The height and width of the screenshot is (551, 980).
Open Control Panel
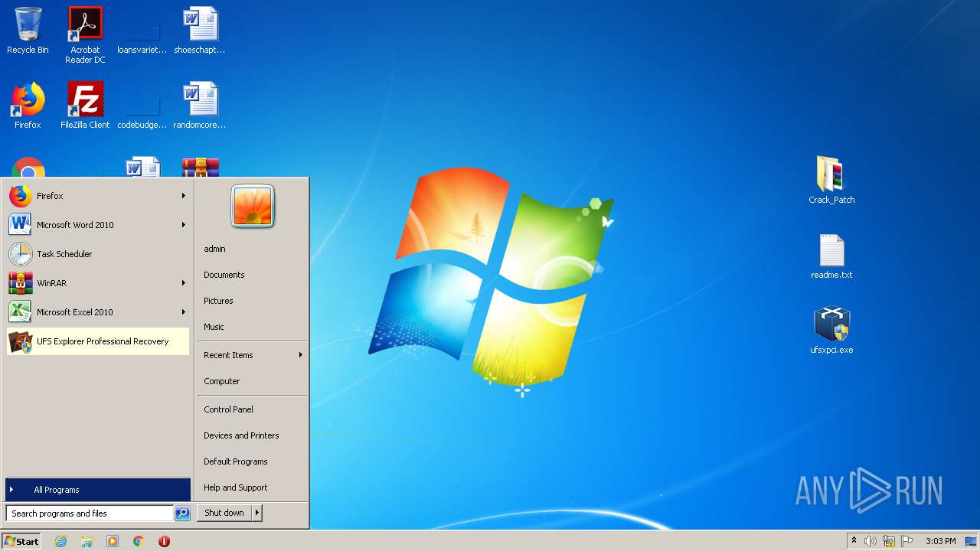coord(228,409)
